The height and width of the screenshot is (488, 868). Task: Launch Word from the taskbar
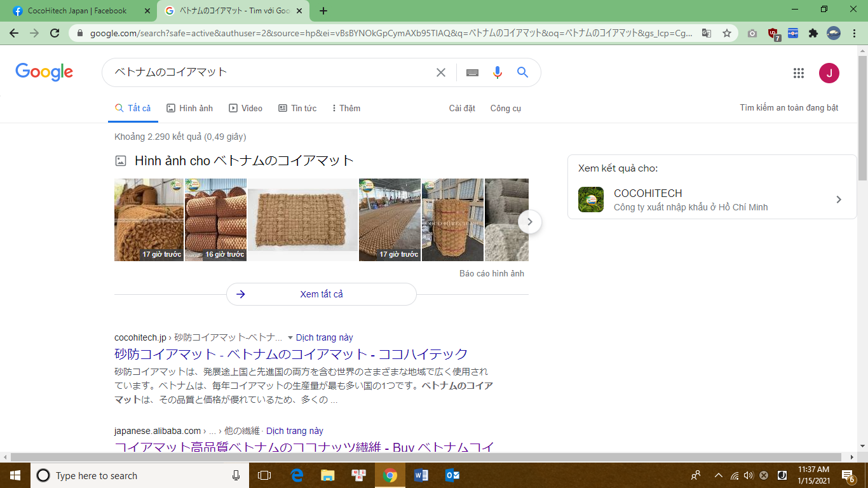421,475
